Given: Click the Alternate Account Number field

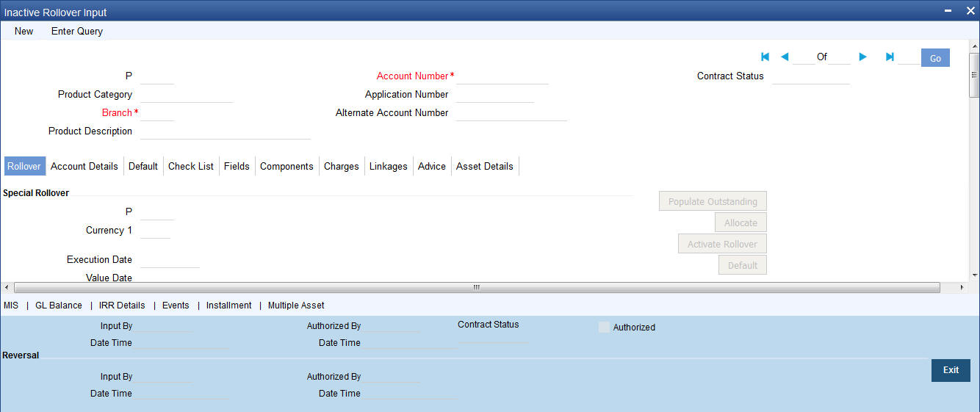Looking at the screenshot, I should (511, 112).
